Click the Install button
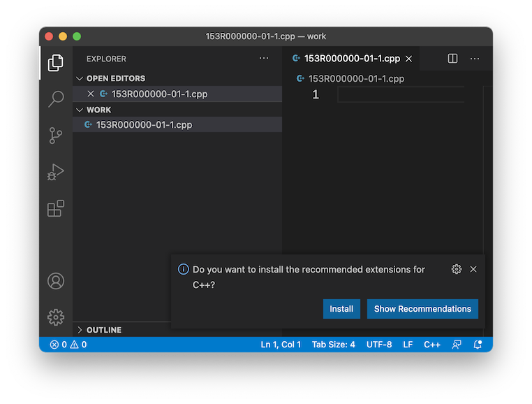The width and height of the screenshot is (532, 404). (341, 309)
